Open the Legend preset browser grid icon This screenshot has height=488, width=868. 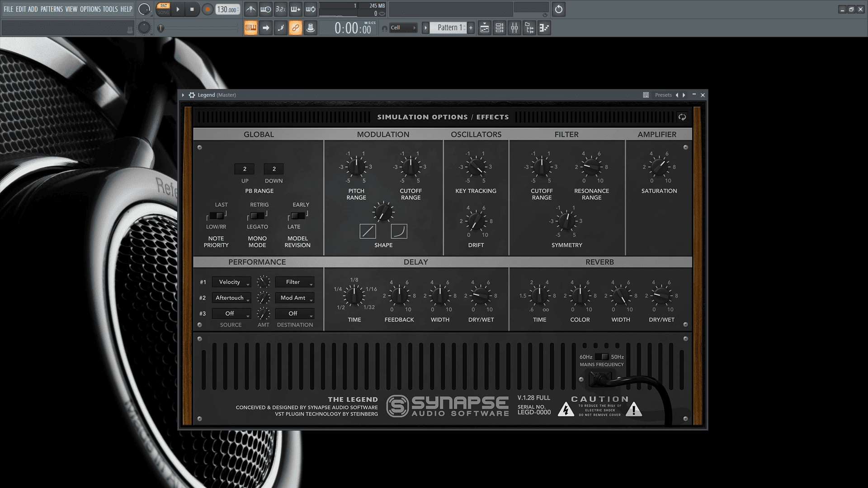coord(646,95)
